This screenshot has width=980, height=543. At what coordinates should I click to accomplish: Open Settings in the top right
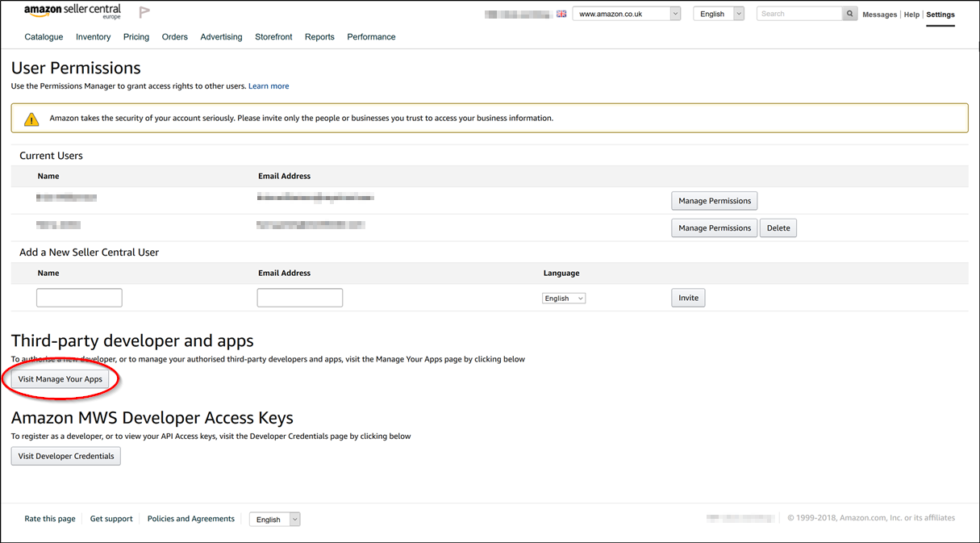[x=940, y=15]
